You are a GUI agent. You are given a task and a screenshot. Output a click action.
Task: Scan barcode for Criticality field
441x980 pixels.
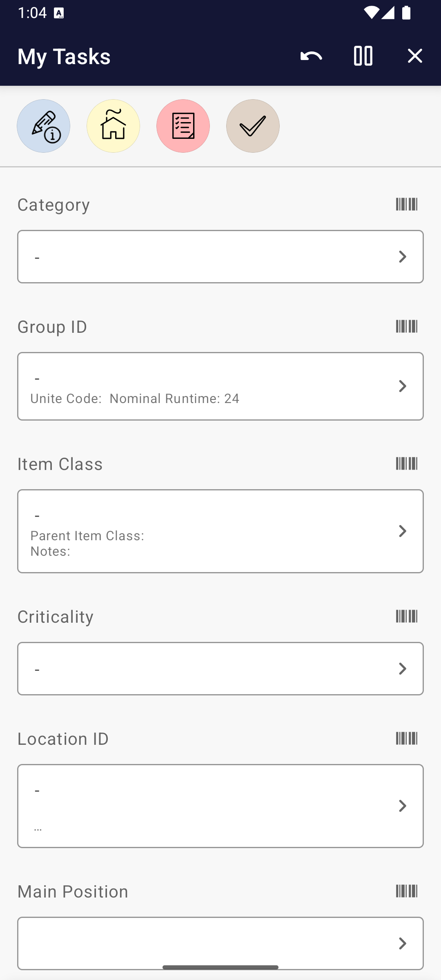tap(407, 616)
